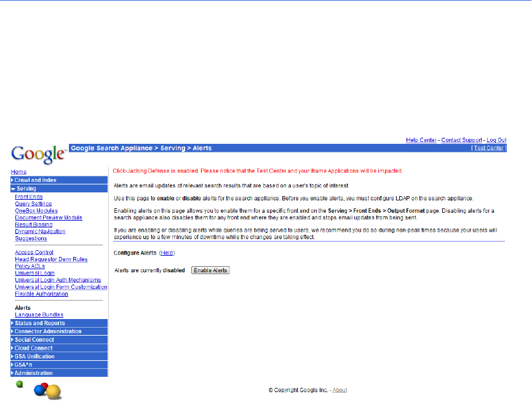
Task: Log Out of the appliance
Action: tap(496, 140)
